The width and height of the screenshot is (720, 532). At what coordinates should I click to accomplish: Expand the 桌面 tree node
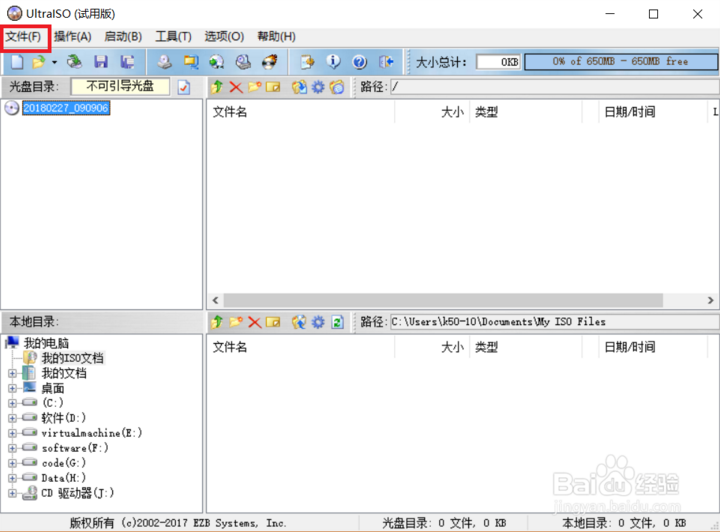pos(12,389)
